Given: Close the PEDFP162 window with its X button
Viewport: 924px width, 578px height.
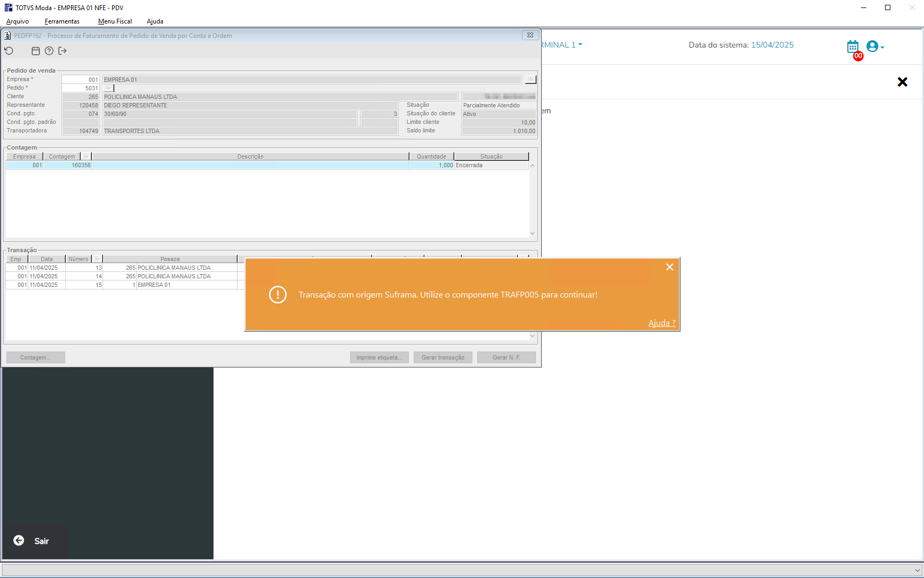Looking at the screenshot, I should (x=530, y=35).
